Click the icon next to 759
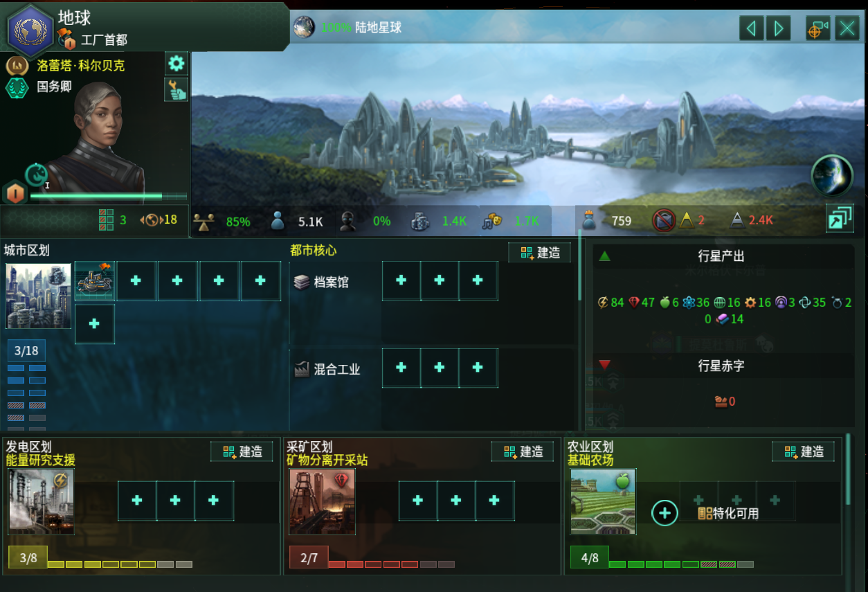 coord(589,221)
